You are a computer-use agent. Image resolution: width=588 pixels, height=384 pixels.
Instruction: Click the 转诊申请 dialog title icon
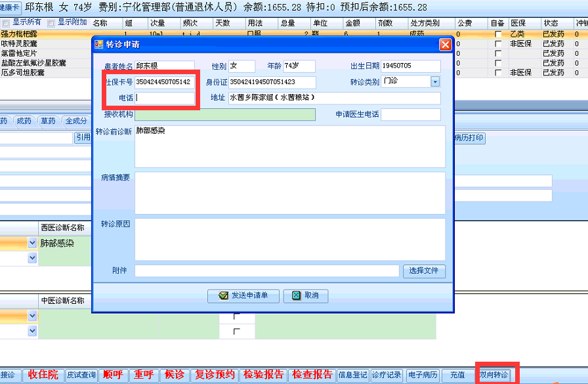(x=99, y=45)
